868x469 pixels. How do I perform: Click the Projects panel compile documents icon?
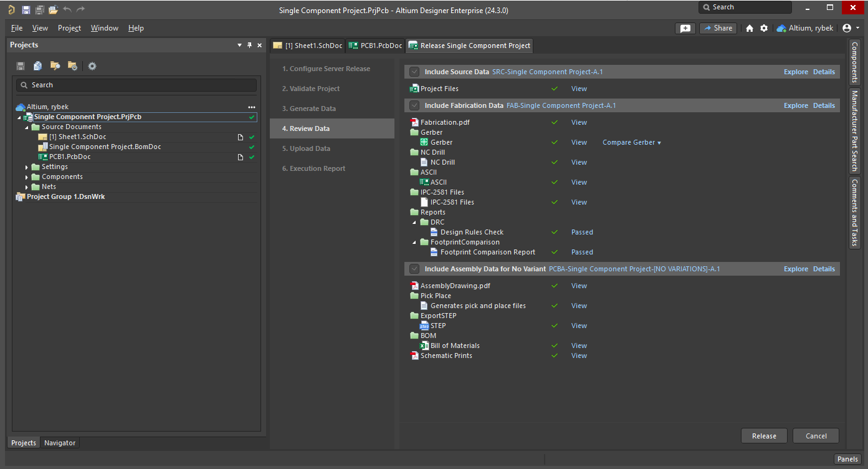[38, 66]
